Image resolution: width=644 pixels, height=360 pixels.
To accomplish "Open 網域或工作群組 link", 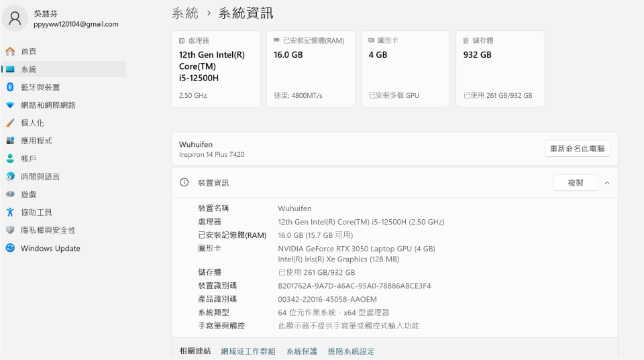I will pyautogui.click(x=248, y=351).
